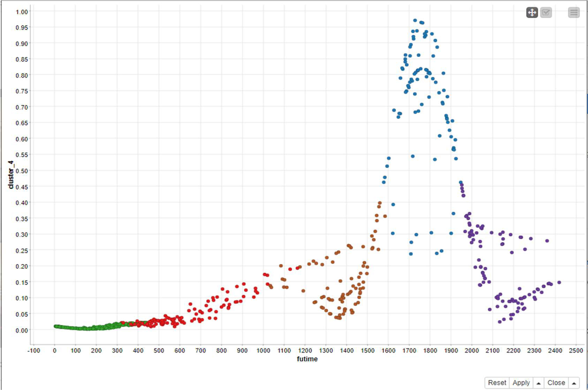Click the 0.00 y-axis tick label
The height and width of the screenshot is (390, 588).
(x=22, y=330)
